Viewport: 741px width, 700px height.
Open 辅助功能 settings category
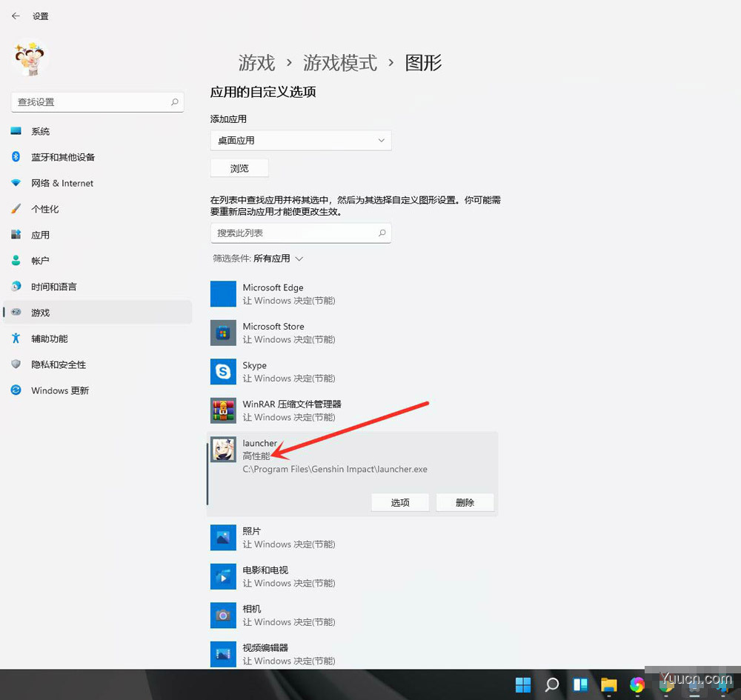97,339
